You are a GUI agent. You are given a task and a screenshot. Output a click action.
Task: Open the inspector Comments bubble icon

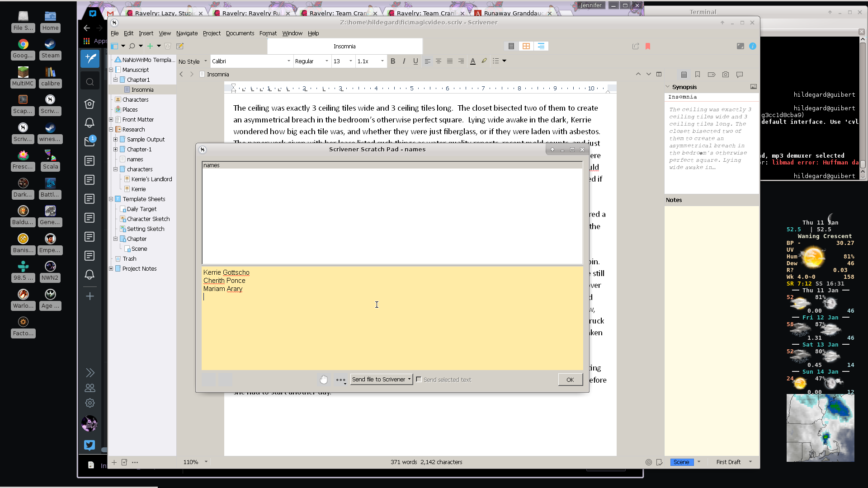pyautogui.click(x=740, y=75)
